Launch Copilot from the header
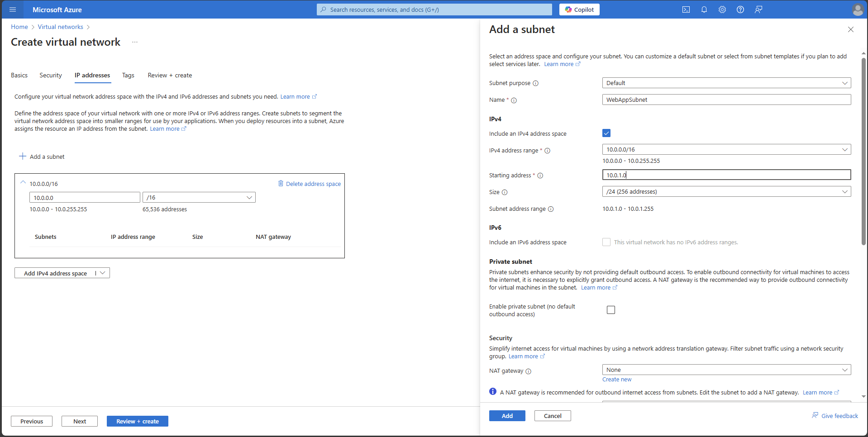This screenshot has height=437, width=868. (x=579, y=9)
